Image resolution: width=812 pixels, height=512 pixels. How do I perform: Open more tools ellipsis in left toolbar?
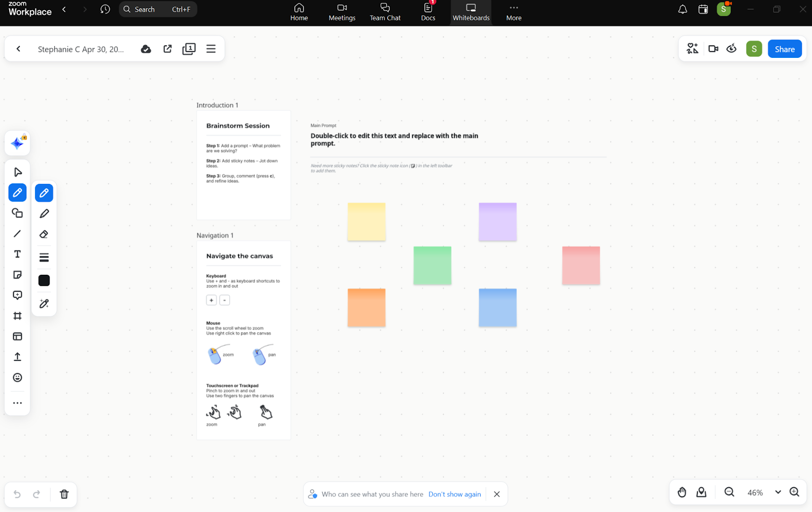pos(18,403)
